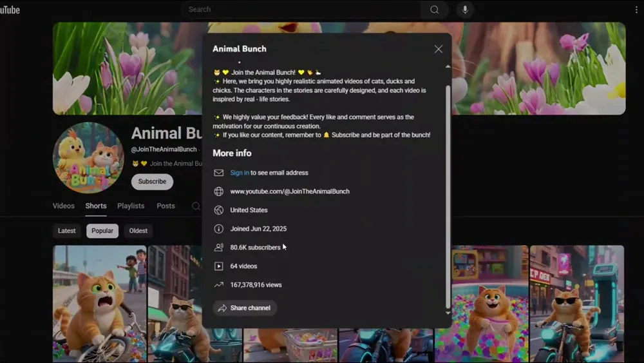This screenshot has height=363, width=644.
Task: Open the scared cat on bicycle short
Action: [x=99, y=303]
